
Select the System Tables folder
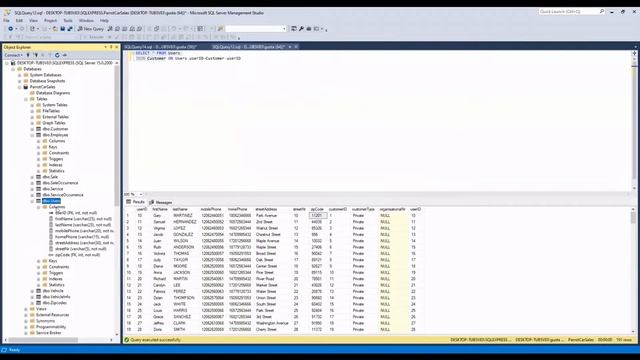[x=55, y=105]
